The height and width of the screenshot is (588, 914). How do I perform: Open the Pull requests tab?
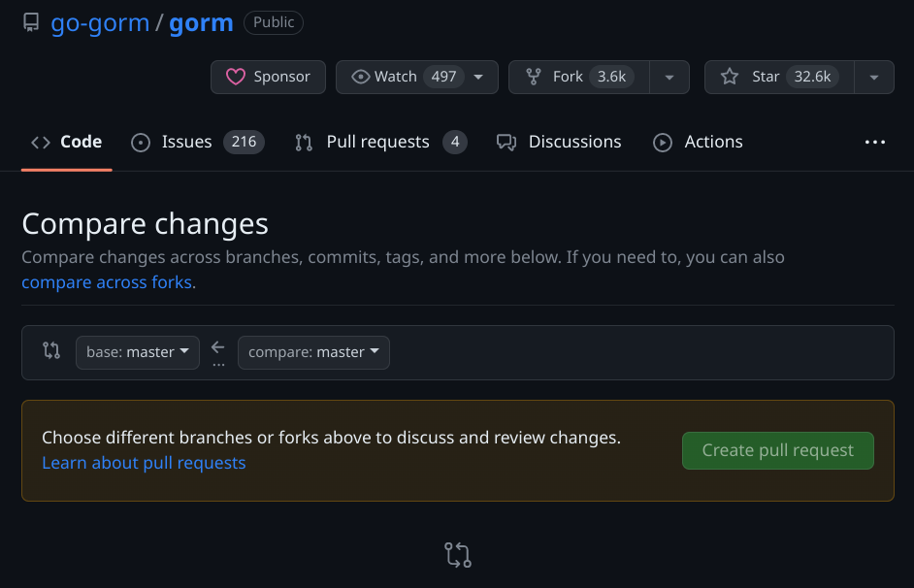click(x=377, y=142)
